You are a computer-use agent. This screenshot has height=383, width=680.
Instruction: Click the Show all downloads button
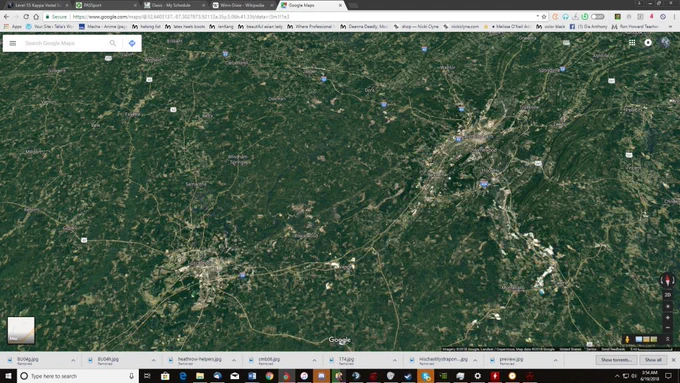point(653,360)
